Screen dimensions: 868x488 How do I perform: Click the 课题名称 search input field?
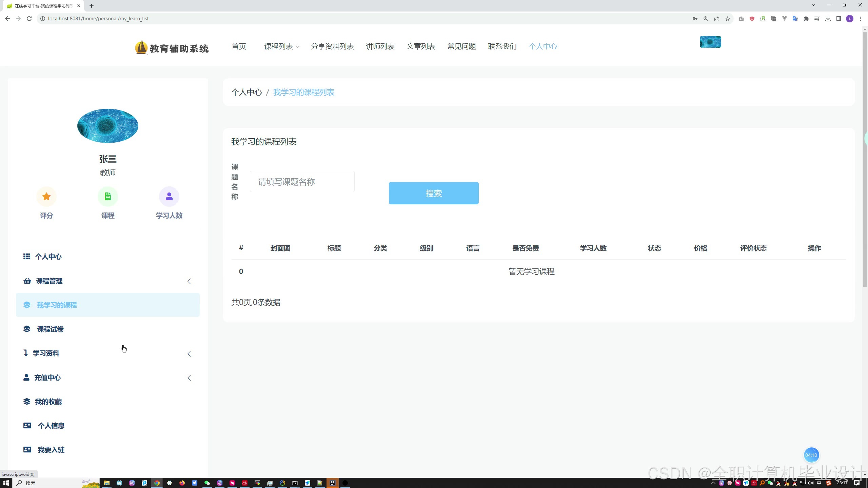point(302,182)
